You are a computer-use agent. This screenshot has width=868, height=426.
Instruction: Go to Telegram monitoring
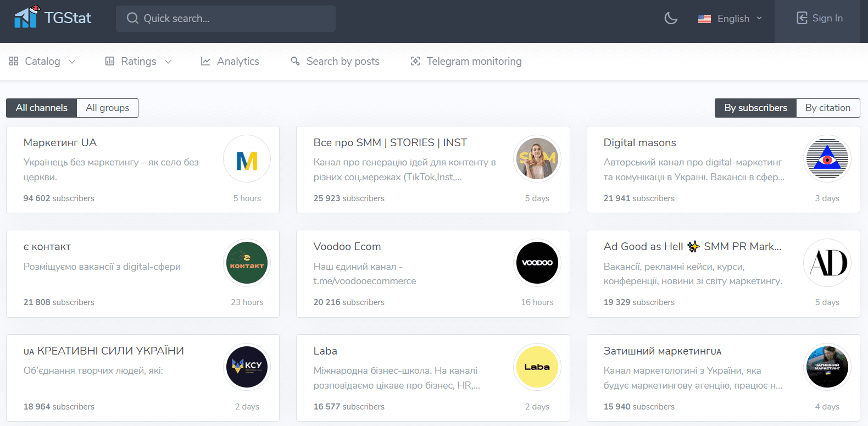[x=466, y=62]
